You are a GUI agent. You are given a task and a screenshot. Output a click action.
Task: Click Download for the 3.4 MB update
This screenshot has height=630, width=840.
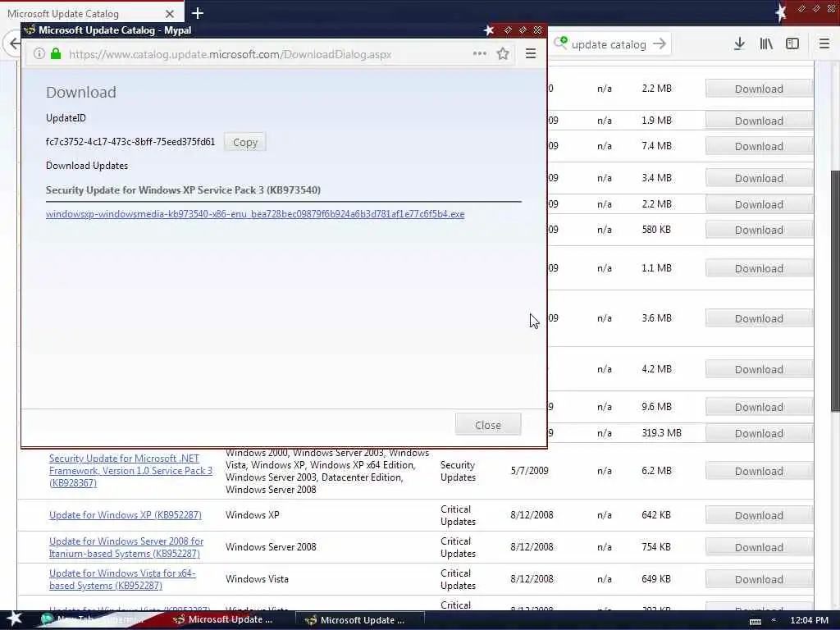(759, 178)
